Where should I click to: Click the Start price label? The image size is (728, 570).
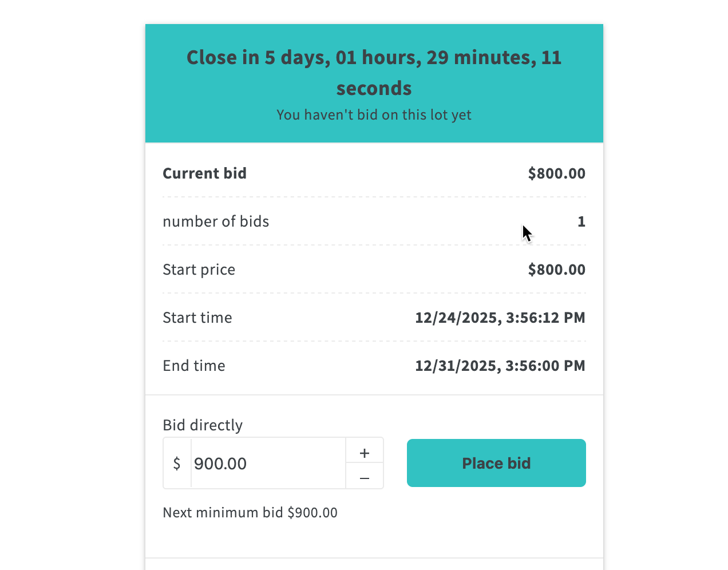pyautogui.click(x=199, y=270)
